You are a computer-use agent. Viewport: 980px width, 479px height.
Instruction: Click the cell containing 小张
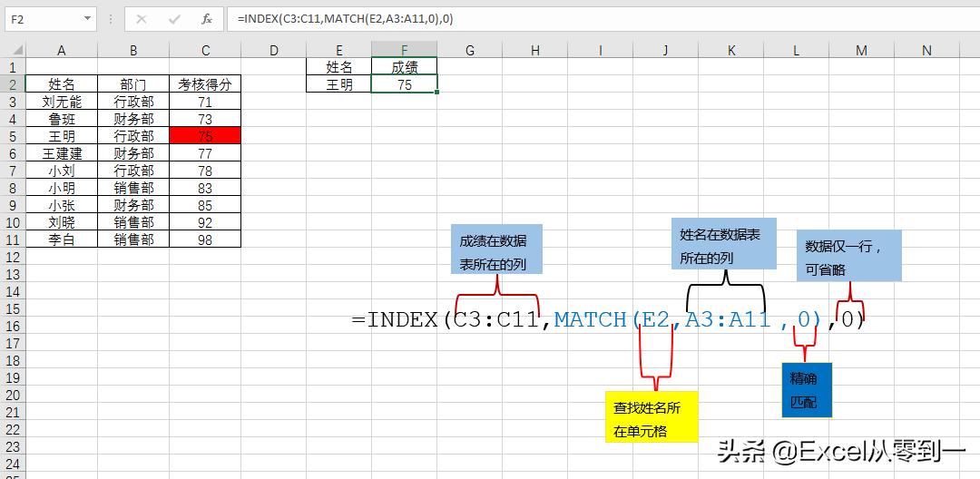coord(62,205)
